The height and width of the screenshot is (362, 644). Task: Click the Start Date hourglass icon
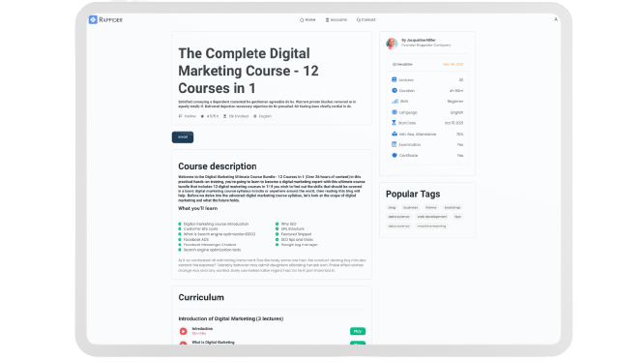click(x=394, y=123)
